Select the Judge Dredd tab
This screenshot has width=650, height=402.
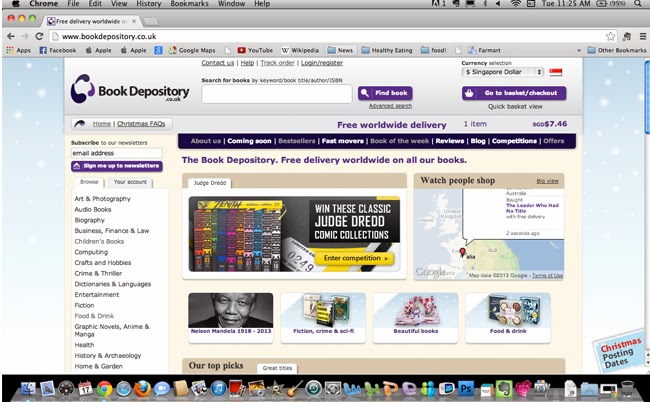(210, 183)
